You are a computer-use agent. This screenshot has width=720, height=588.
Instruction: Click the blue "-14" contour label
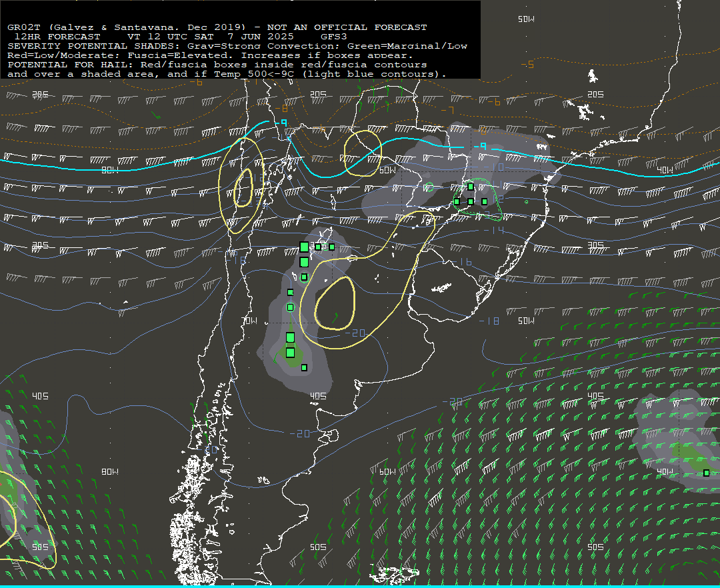click(493, 230)
